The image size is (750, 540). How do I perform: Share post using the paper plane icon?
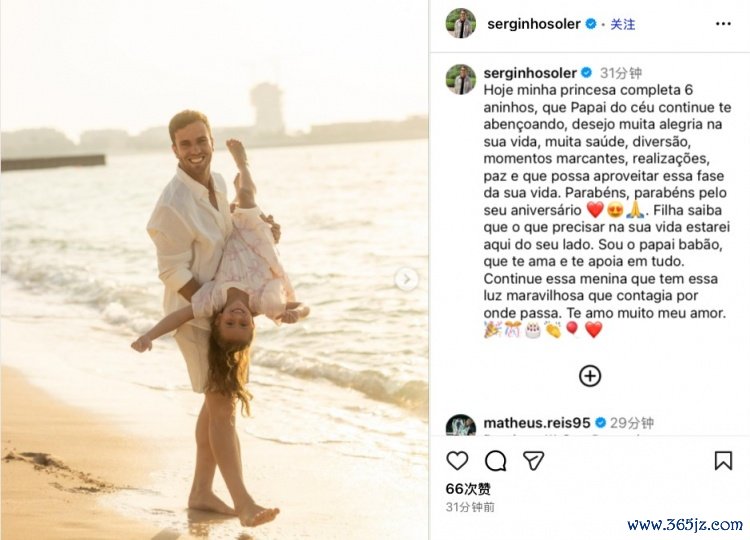click(533, 461)
